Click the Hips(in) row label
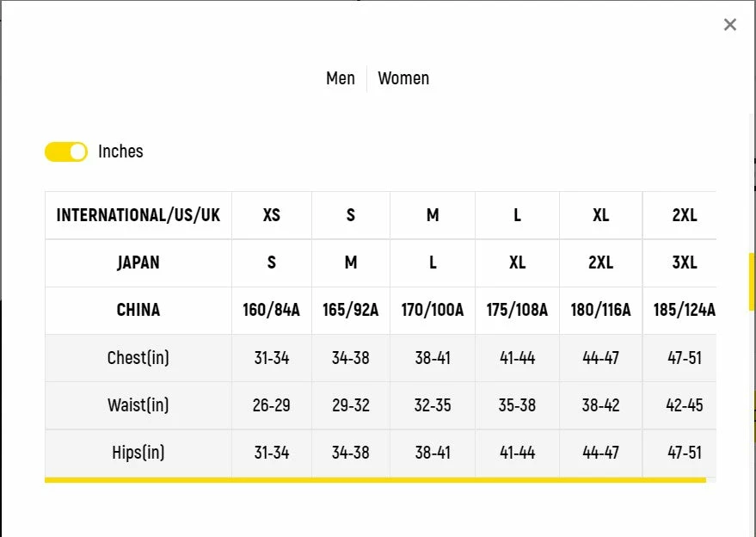This screenshot has height=537, width=756. click(138, 453)
